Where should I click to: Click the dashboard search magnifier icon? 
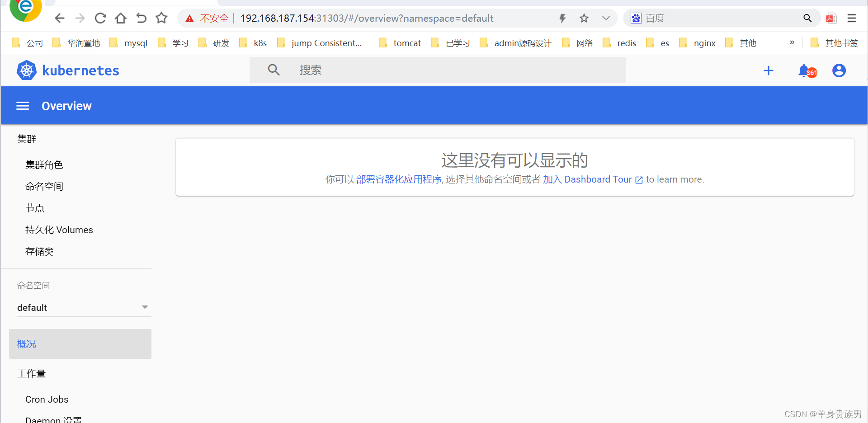tap(274, 70)
